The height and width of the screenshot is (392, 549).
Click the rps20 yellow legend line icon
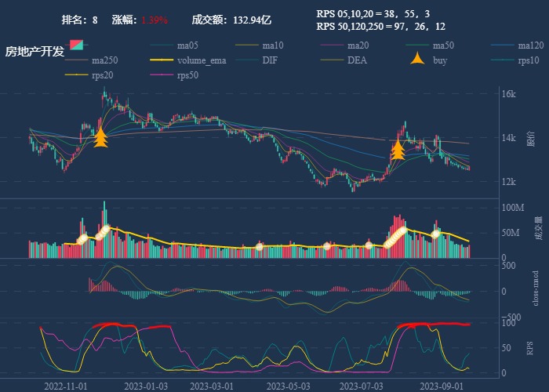tap(76, 75)
